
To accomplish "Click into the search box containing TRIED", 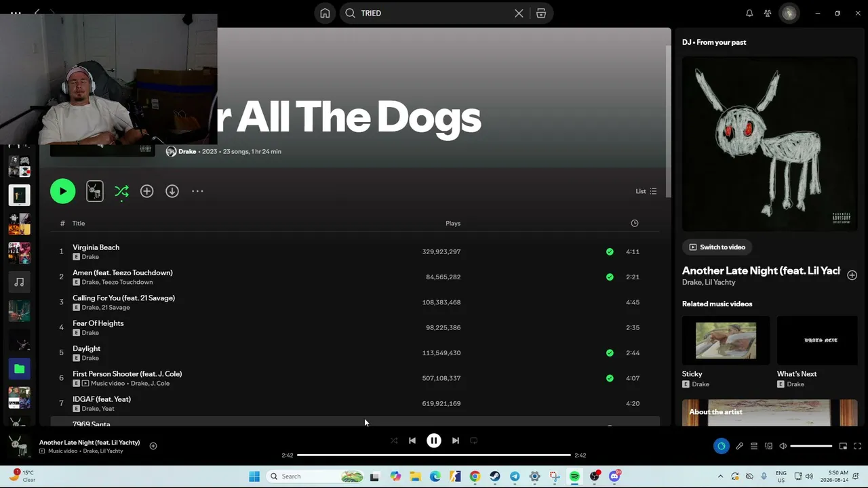I will (434, 13).
